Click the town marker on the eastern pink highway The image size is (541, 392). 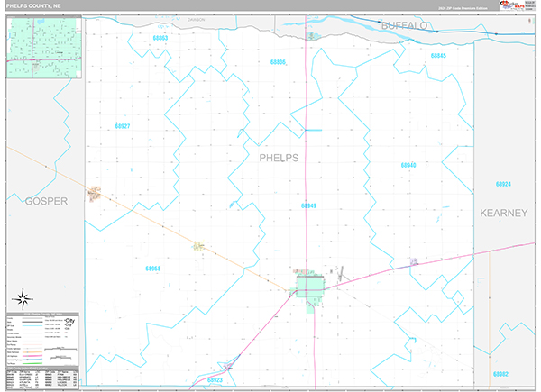[413, 262]
